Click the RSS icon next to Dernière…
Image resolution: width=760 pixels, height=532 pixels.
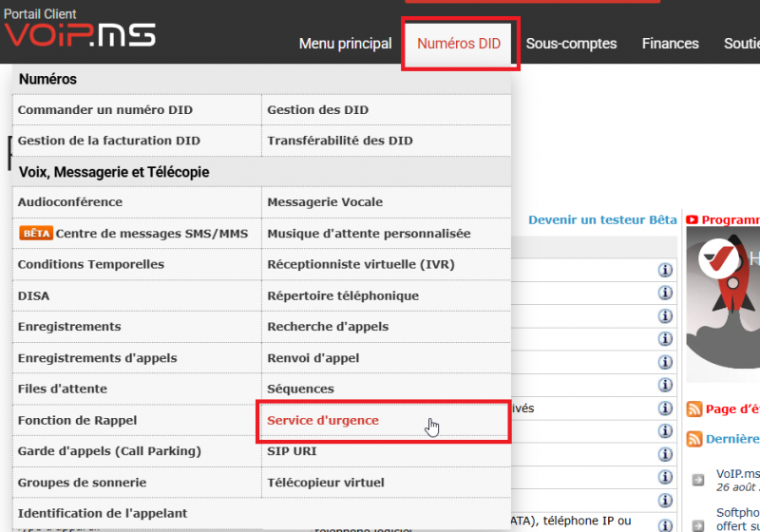[x=694, y=439]
